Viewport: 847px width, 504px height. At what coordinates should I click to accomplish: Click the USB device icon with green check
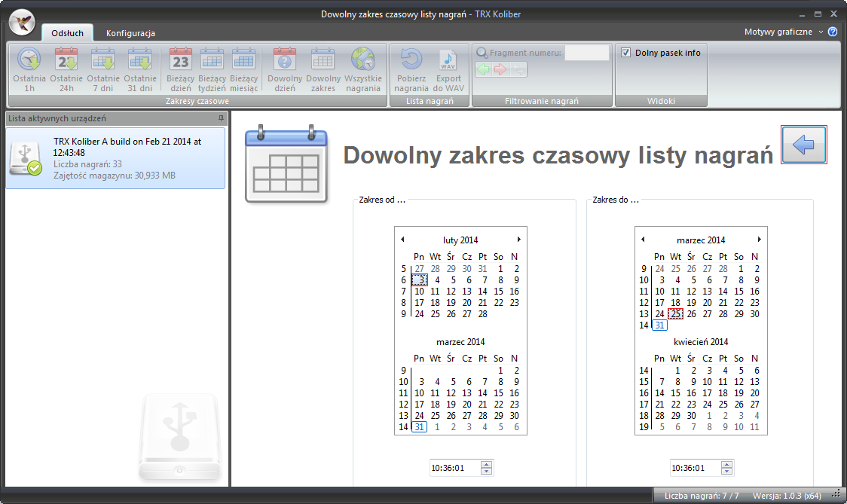(26, 158)
